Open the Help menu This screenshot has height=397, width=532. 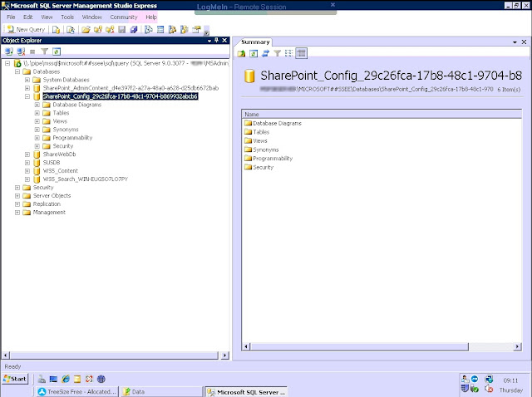tap(151, 17)
